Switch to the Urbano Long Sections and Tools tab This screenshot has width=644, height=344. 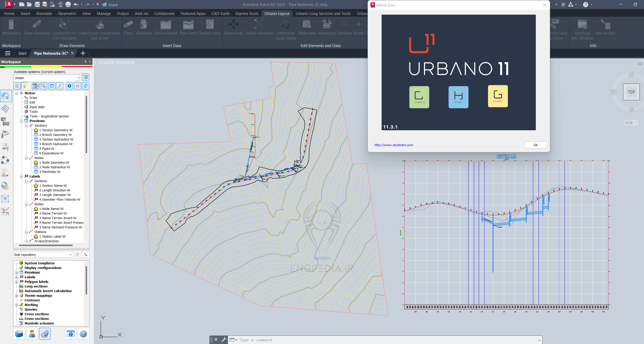(323, 13)
